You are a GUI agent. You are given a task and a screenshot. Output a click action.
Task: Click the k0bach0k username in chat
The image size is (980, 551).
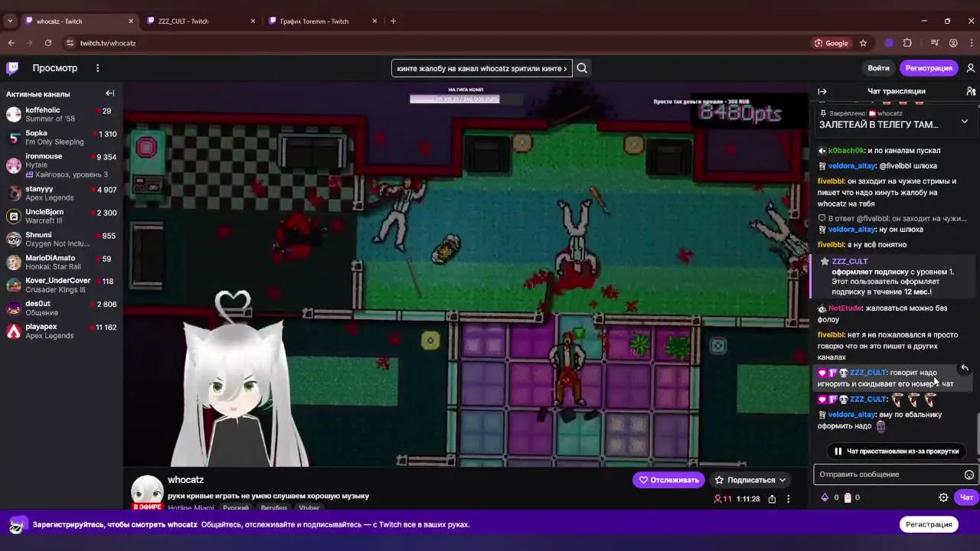[845, 151]
